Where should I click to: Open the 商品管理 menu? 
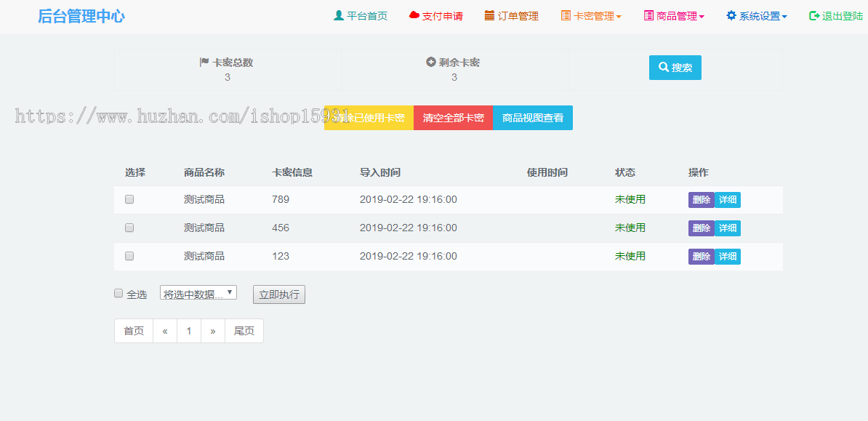point(674,16)
